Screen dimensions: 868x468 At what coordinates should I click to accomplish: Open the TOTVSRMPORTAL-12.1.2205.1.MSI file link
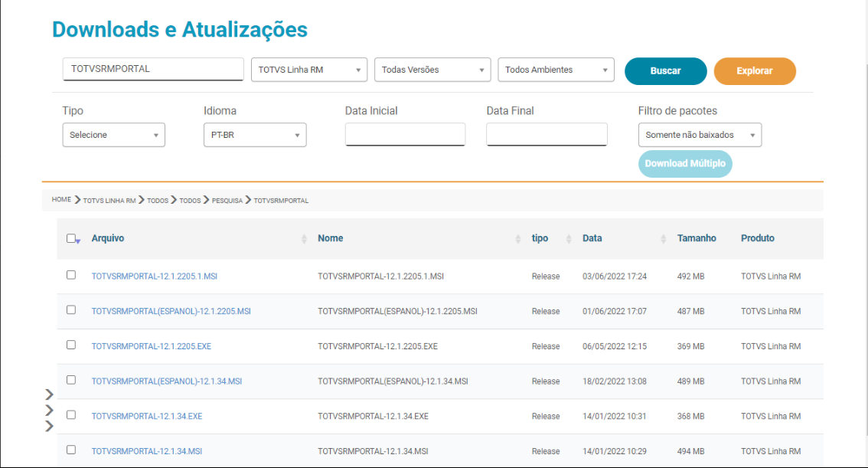[x=155, y=277]
